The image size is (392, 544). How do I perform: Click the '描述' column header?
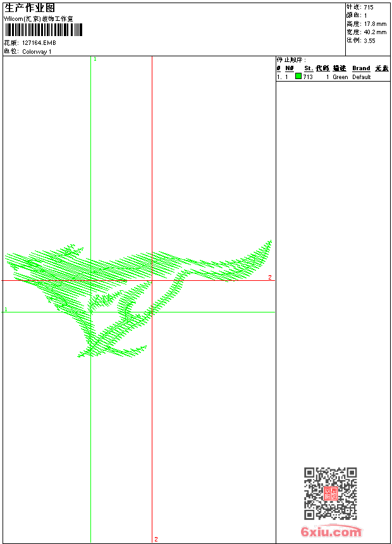340,68
